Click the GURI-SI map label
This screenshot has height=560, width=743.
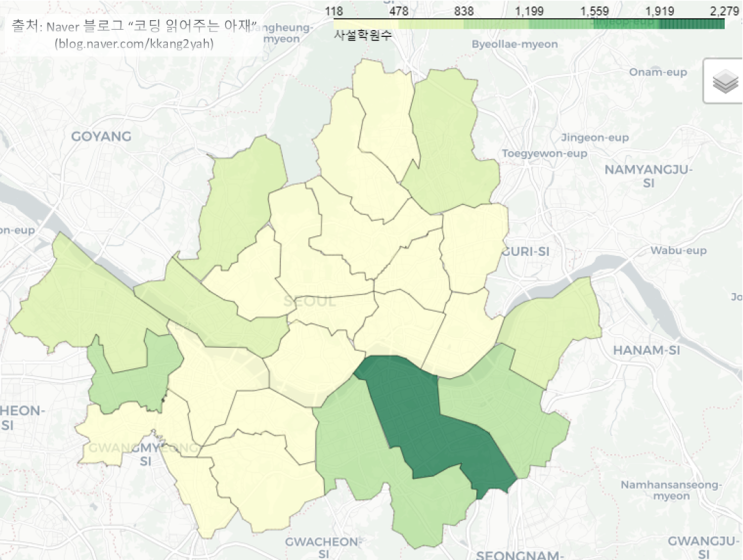526,251
